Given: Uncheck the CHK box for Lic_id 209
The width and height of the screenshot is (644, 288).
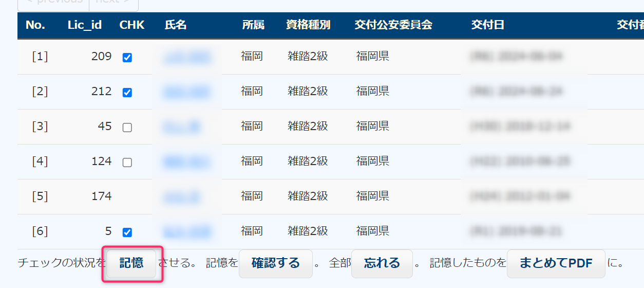Looking at the screenshot, I should (127, 58).
